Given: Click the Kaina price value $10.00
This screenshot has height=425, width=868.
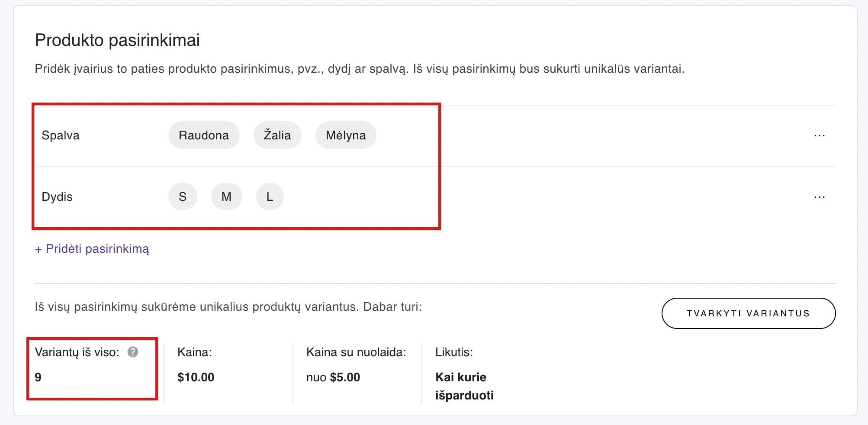Looking at the screenshot, I should point(195,377).
